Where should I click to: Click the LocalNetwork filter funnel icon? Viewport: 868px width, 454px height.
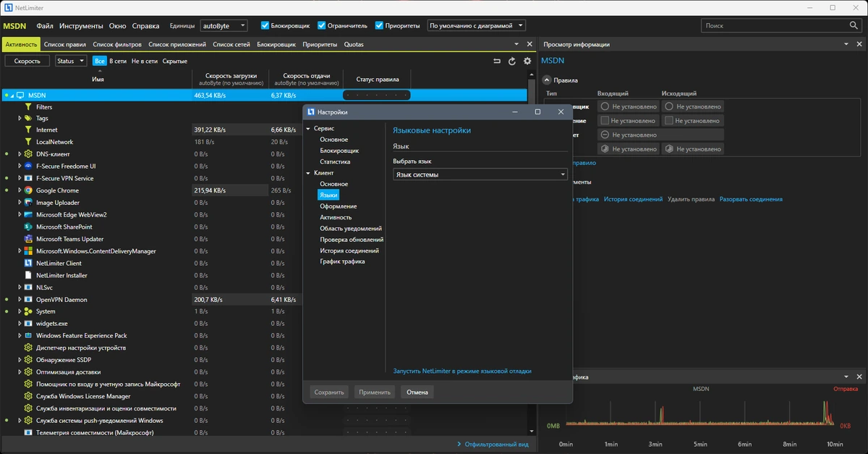click(x=29, y=142)
